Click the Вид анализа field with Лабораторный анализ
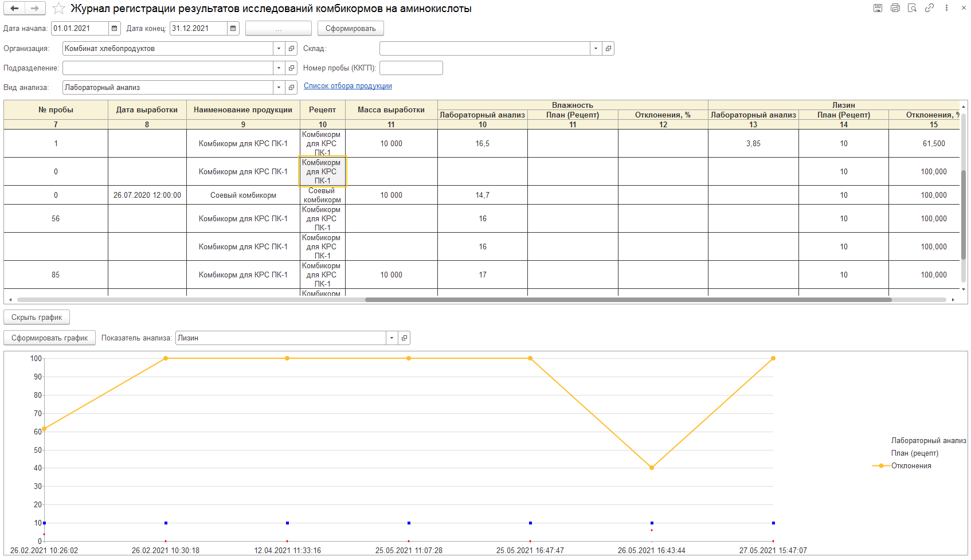The height and width of the screenshot is (560, 971). (168, 88)
